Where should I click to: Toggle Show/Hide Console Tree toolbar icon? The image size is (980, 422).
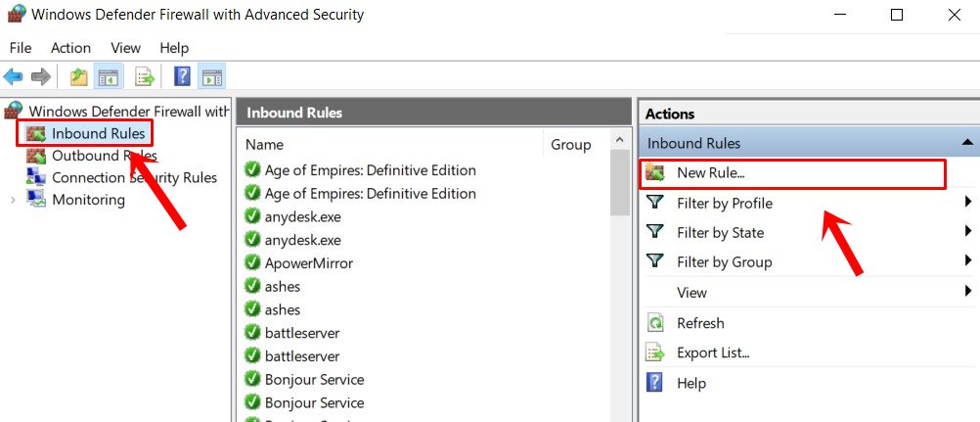109,77
